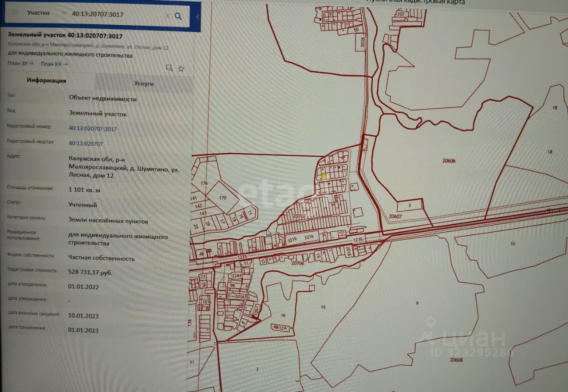Switch to the Услуги tab
This screenshot has height=392, width=568.
pyautogui.click(x=144, y=83)
